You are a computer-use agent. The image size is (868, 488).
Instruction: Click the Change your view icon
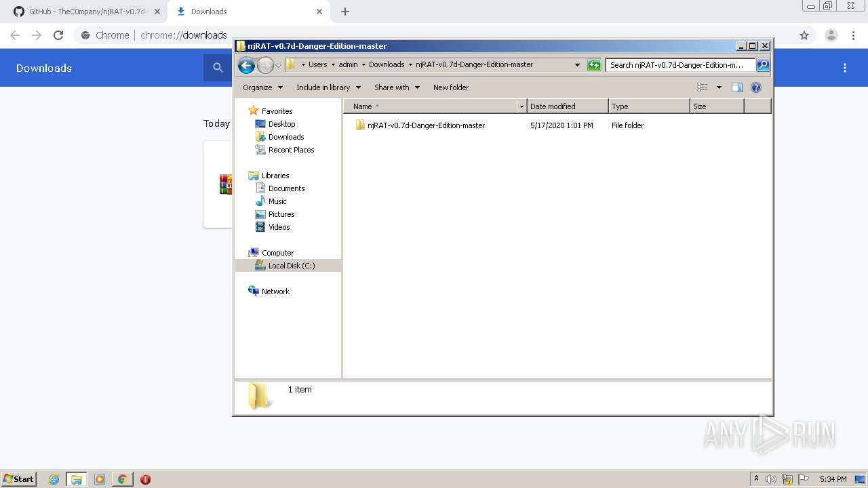703,87
